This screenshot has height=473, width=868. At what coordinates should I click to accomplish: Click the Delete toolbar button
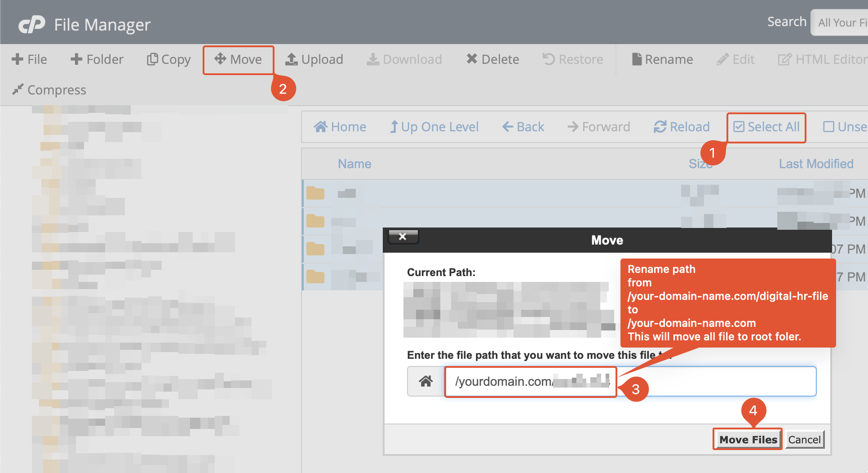(492, 59)
